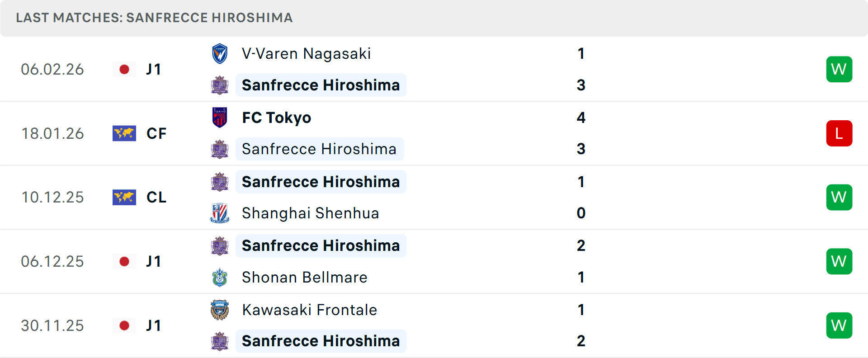Click the FC Tokyo club logo
This screenshot has height=358, width=868.
click(220, 117)
